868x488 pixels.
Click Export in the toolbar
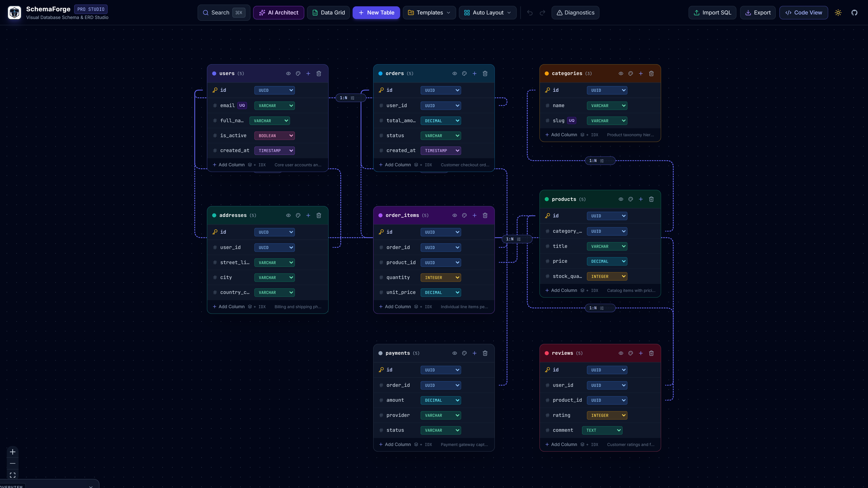(758, 13)
